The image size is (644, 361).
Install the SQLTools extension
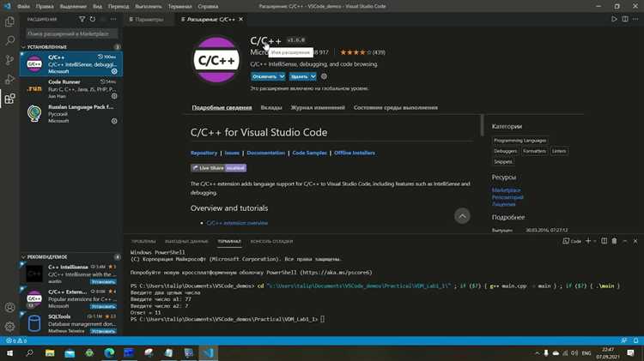[x=103, y=331]
